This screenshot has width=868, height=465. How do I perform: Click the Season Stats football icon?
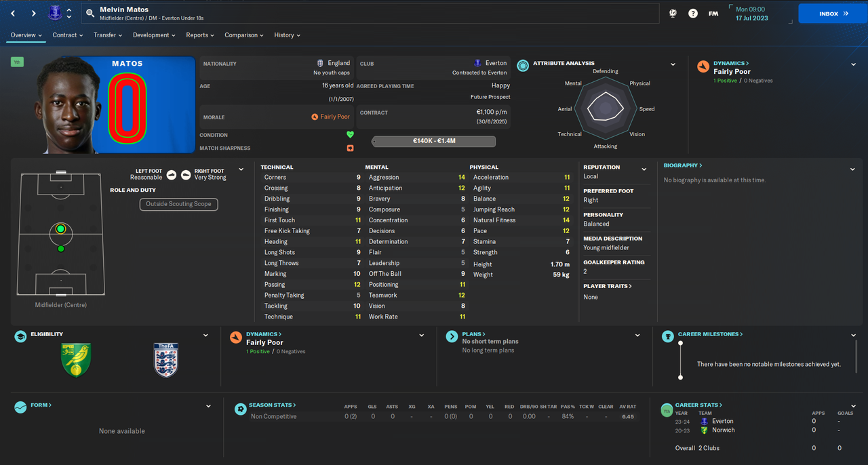240,409
